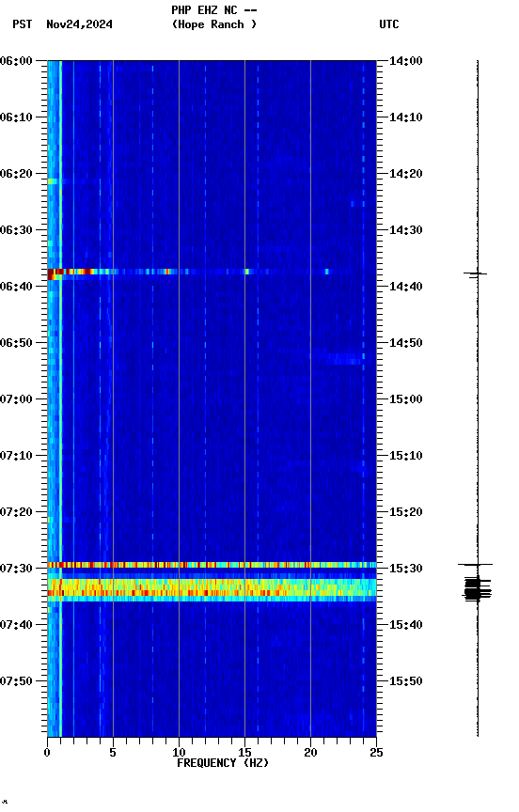This screenshot has width=519, height=812.
Task: Click the 15:50 UTC time label
Action: [x=406, y=681]
